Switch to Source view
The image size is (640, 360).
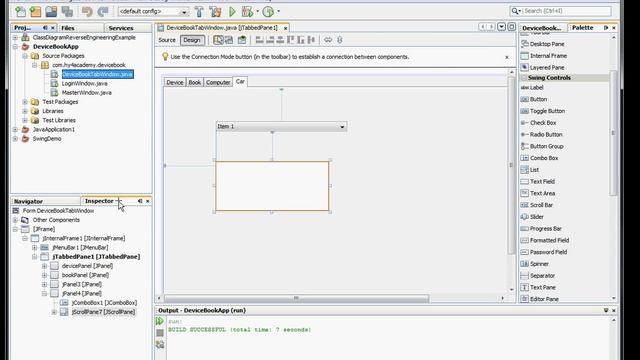coord(167,40)
